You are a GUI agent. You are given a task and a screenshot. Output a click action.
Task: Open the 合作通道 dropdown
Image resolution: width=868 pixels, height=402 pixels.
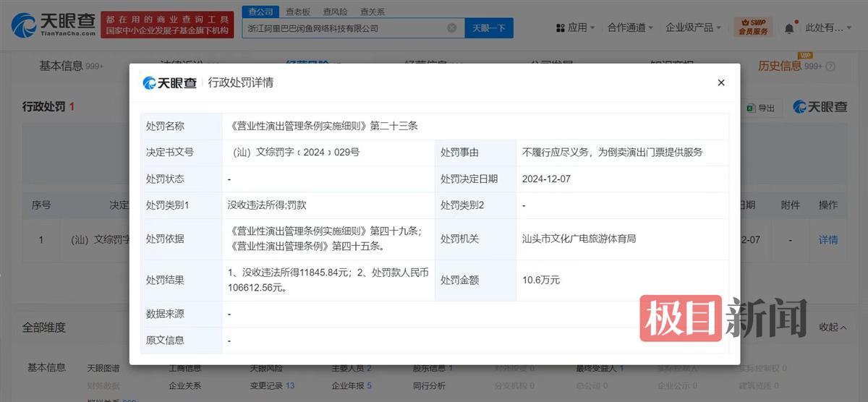tap(630, 27)
